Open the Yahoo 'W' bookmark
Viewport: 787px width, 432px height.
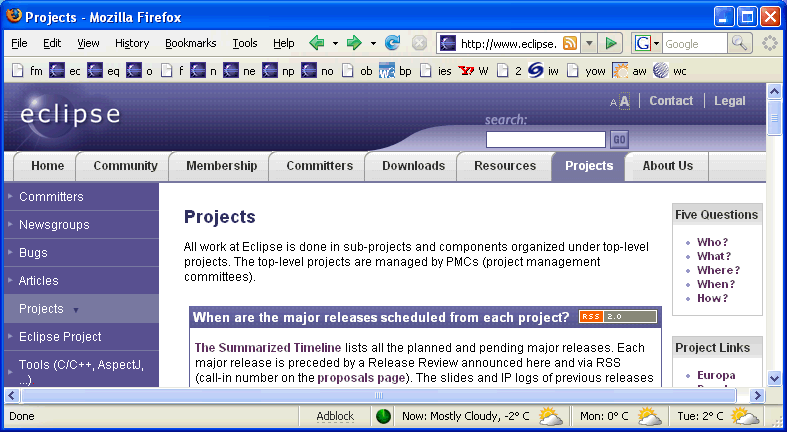(x=473, y=71)
